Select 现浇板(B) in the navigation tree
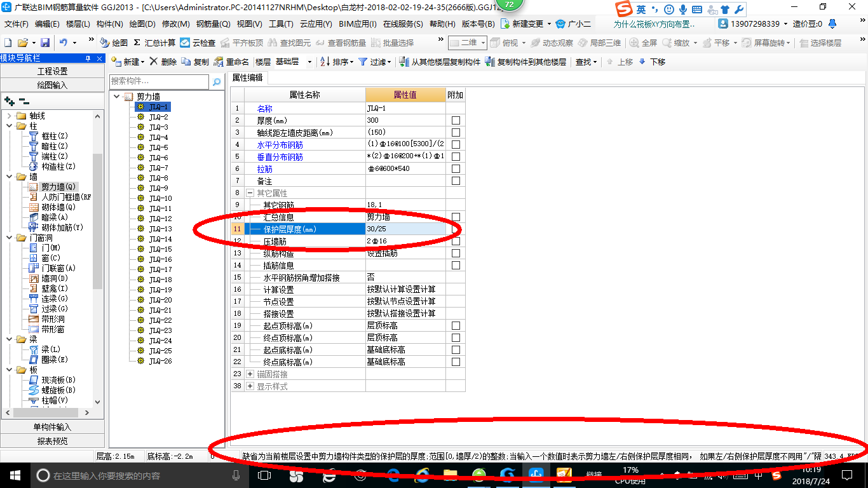Screen dimensions: 868x488 click(x=52, y=380)
